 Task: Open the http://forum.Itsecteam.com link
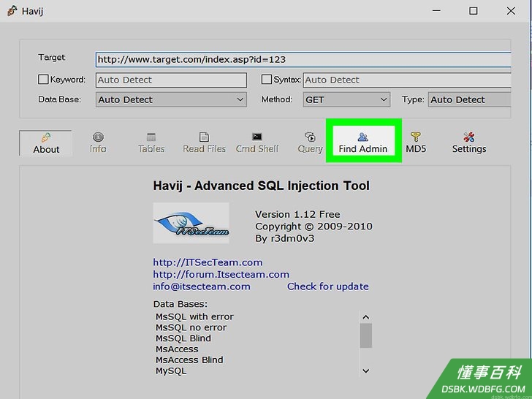pos(221,274)
